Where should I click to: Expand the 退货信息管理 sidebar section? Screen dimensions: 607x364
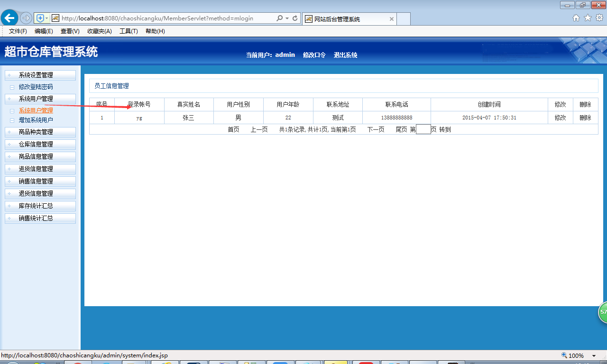click(x=40, y=193)
